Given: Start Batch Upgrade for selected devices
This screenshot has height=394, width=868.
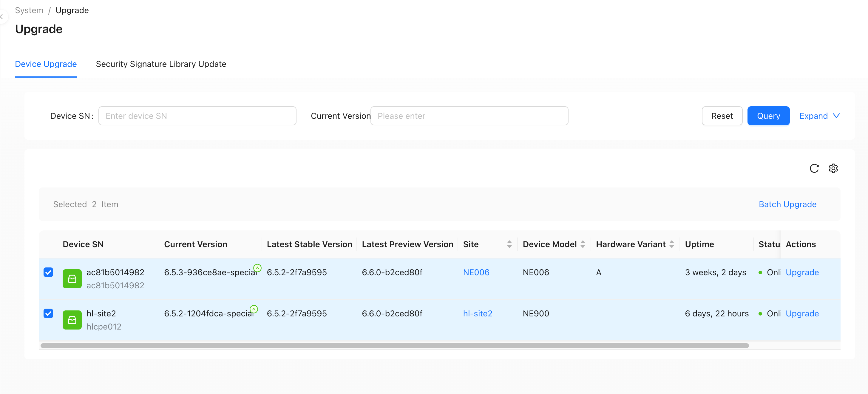Looking at the screenshot, I should 787,204.
